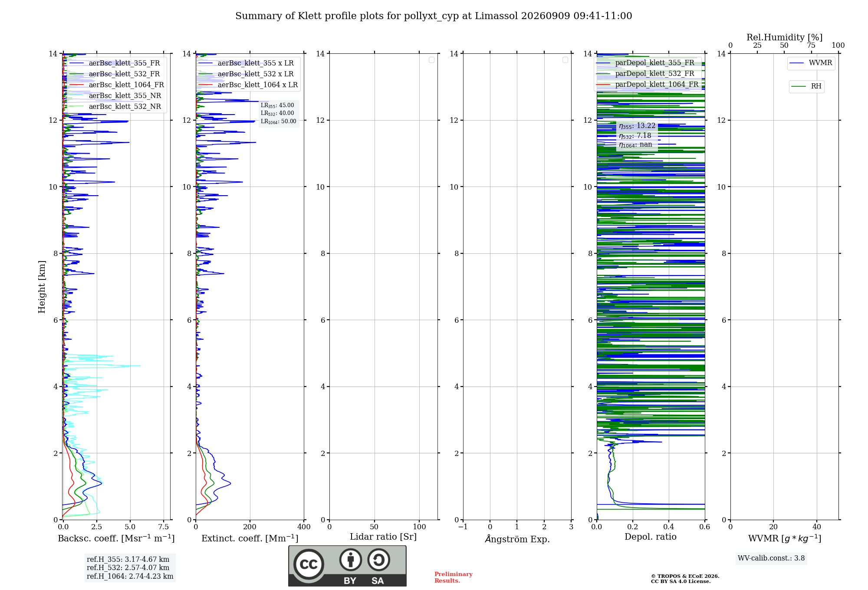Screen dimensions: 868x590
Task: Click the 'ref.H_355: 3.17-4.67 km' text
Action: pos(128,559)
